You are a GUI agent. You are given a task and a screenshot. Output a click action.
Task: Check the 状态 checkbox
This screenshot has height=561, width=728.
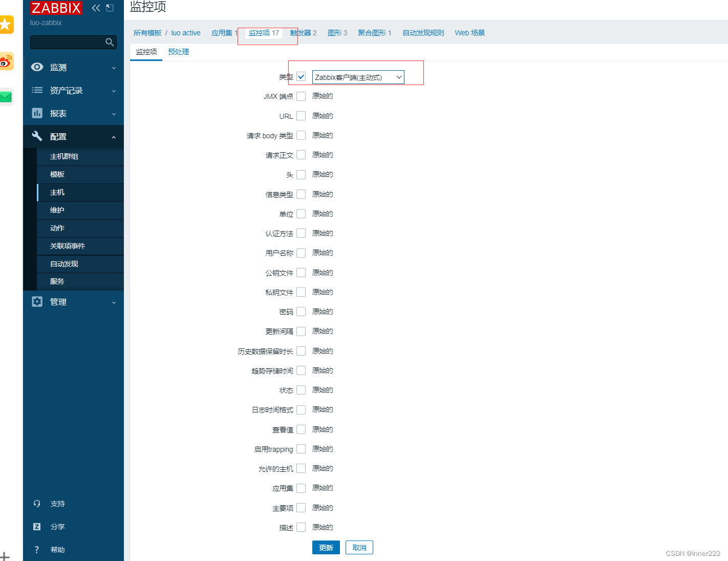(x=301, y=390)
